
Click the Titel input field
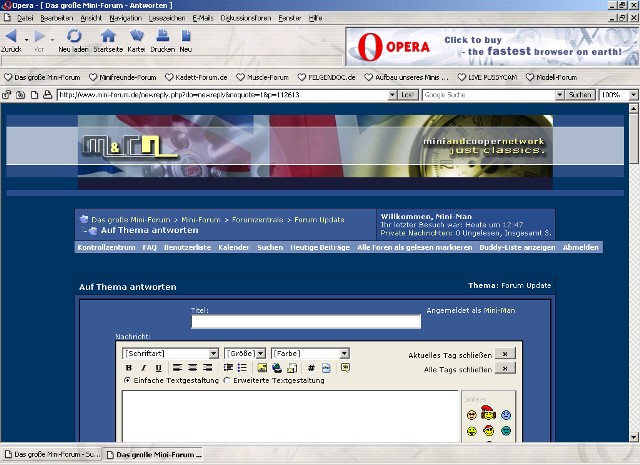306,322
